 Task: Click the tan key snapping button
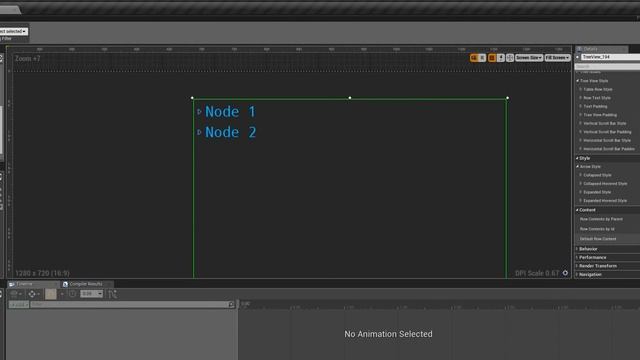(51, 294)
